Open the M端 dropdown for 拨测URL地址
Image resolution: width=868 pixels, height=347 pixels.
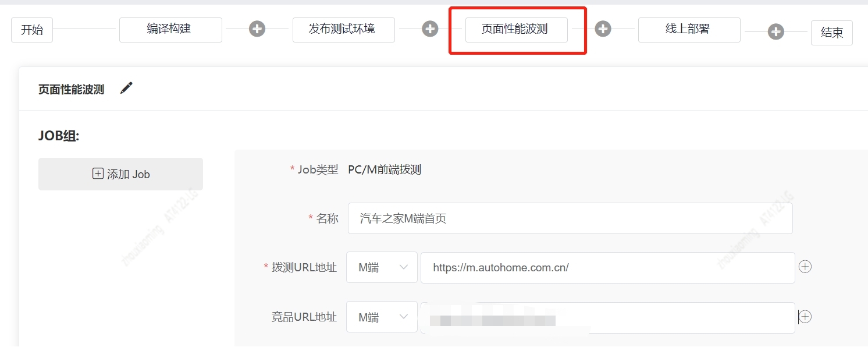(x=382, y=267)
